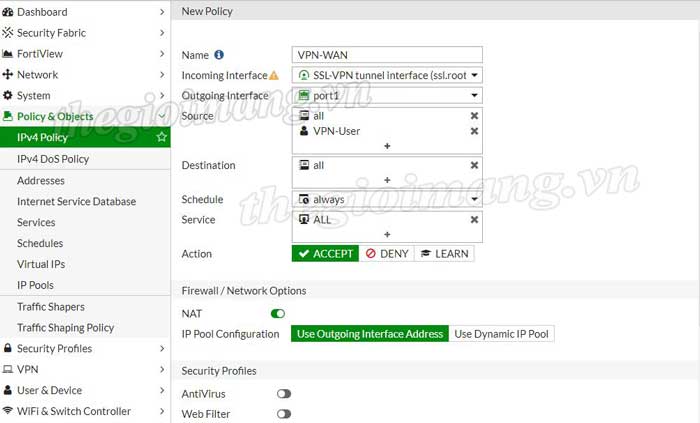Disable the NAT toggle
This screenshot has width=700, height=423.
pyautogui.click(x=278, y=314)
